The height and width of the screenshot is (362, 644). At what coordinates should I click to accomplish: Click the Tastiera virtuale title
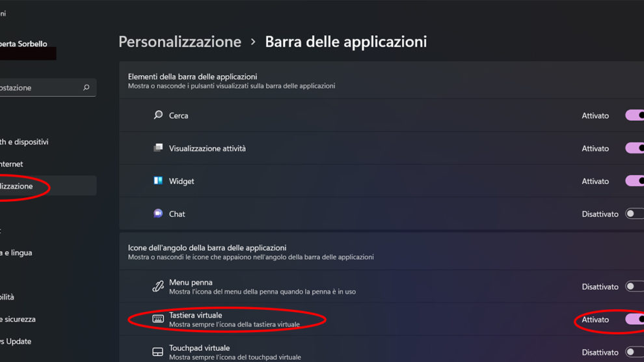click(x=196, y=315)
